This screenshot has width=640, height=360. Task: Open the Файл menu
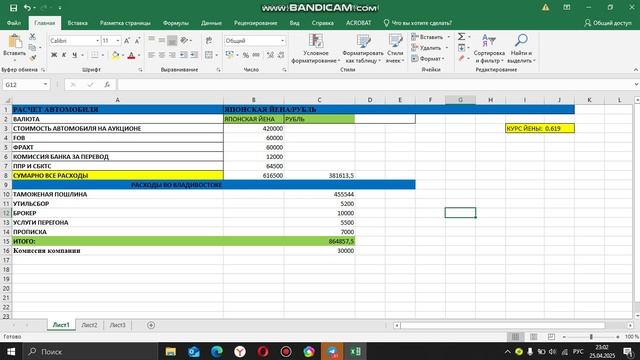[x=14, y=23]
